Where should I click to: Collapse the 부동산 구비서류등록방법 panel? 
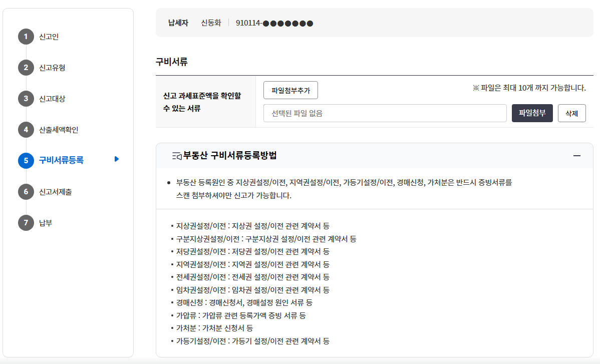point(576,156)
